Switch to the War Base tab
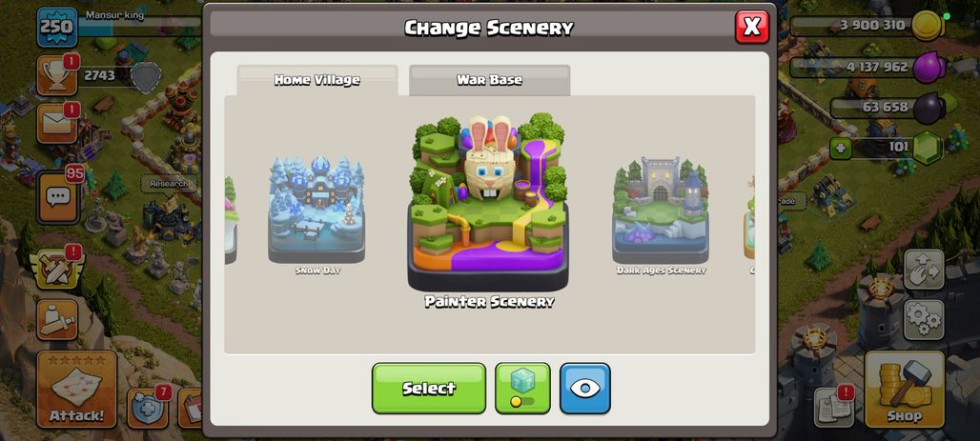980x441 pixels. (x=489, y=80)
